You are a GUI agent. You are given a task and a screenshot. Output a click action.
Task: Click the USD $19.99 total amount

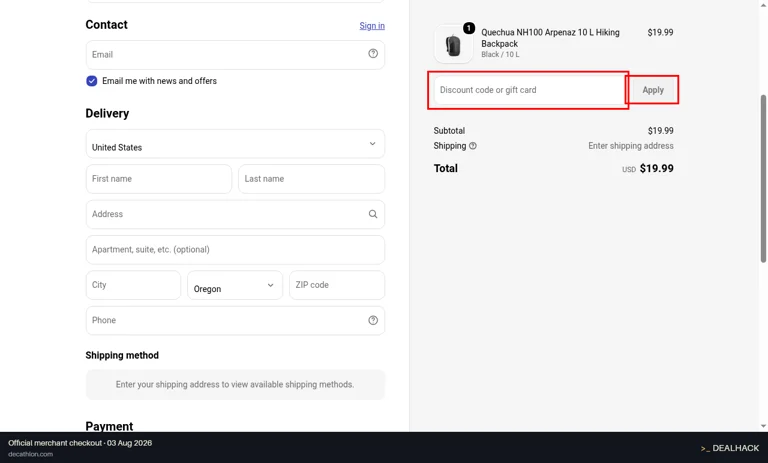648,169
